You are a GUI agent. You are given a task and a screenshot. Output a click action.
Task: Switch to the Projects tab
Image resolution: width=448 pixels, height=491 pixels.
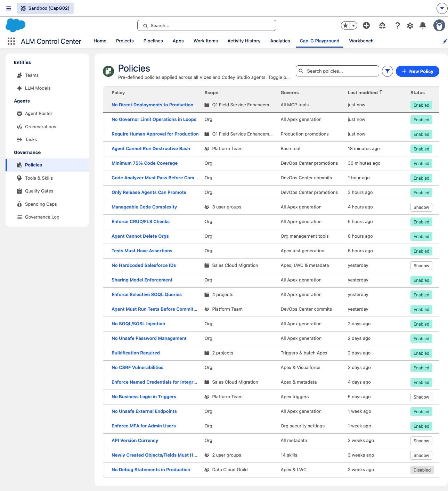pyautogui.click(x=125, y=41)
